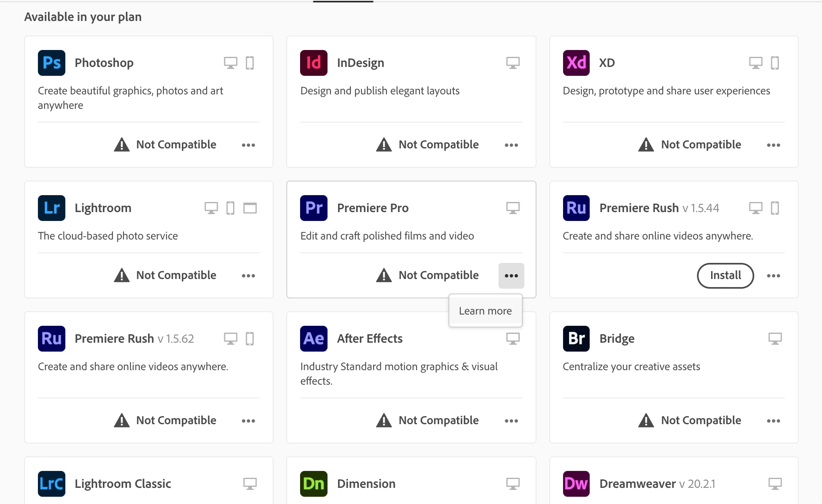Image resolution: width=822 pixels, height=504 pixels.
Task: Click the Lightroom Lr app icon
Action: (x=52, y=208)
